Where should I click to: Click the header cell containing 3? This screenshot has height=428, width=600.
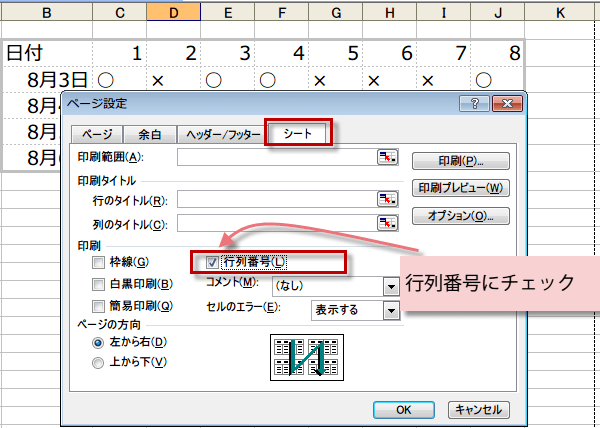point(228,53)
